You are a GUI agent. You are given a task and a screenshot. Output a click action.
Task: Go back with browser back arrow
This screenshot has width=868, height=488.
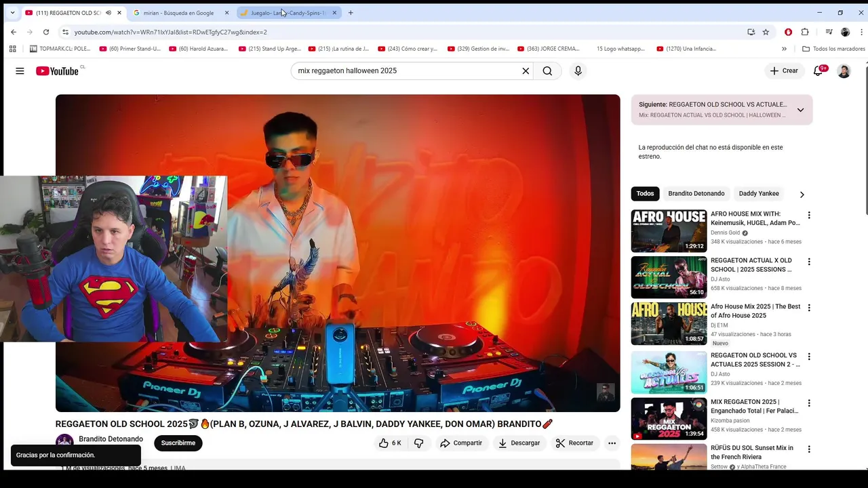(x=14, y=32)
